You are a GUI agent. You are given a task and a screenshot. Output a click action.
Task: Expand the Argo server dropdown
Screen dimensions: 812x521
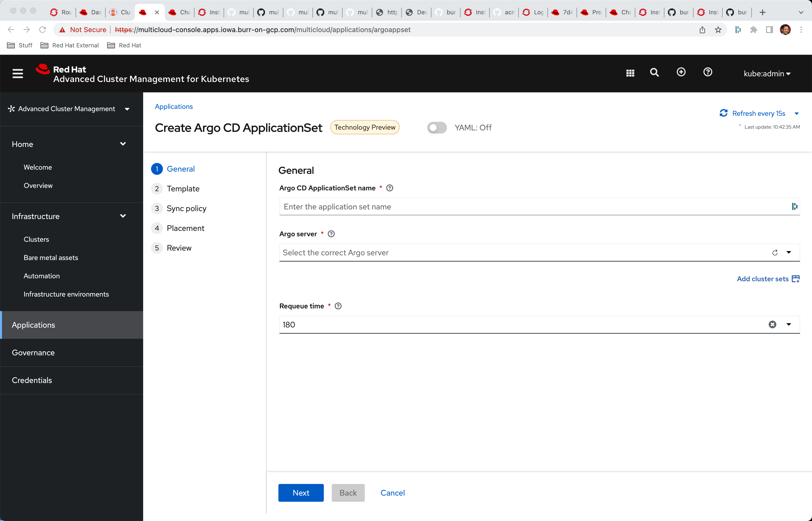pos(789,252)
